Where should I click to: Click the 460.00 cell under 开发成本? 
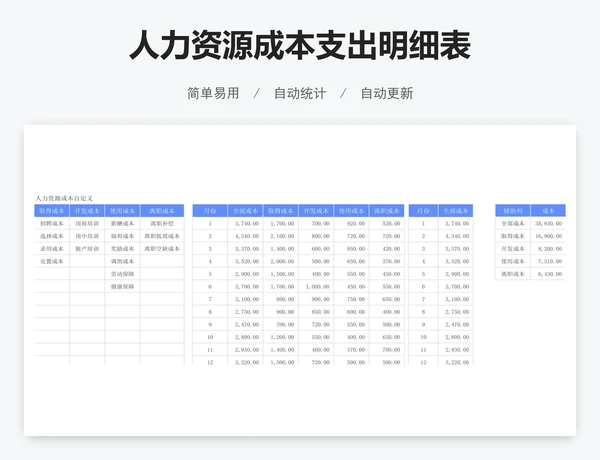click(316, 350)
